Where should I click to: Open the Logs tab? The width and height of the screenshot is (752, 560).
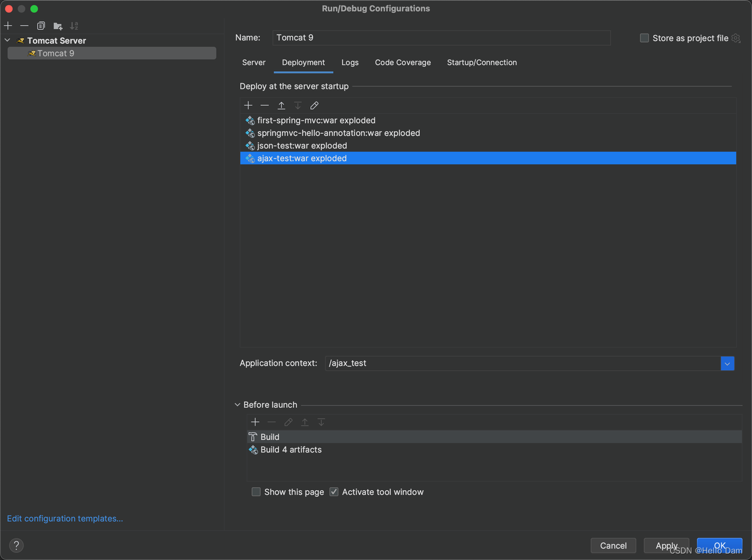pos(350,62)
